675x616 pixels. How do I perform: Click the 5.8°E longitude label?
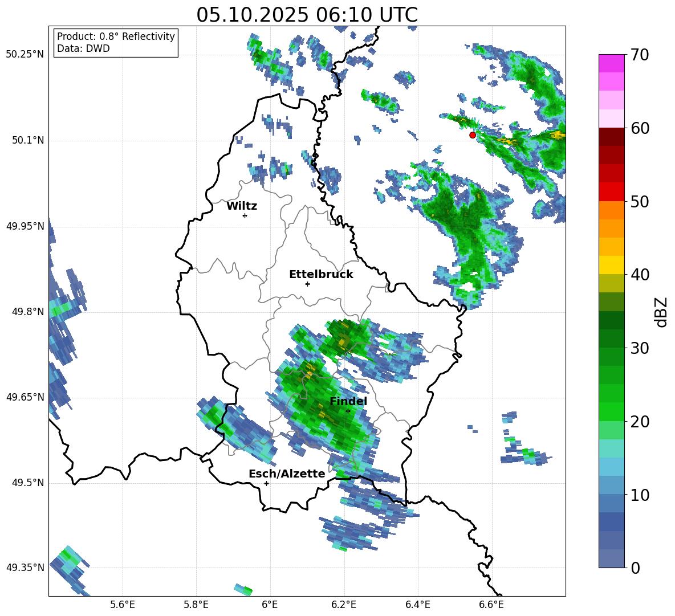point(196,605)
